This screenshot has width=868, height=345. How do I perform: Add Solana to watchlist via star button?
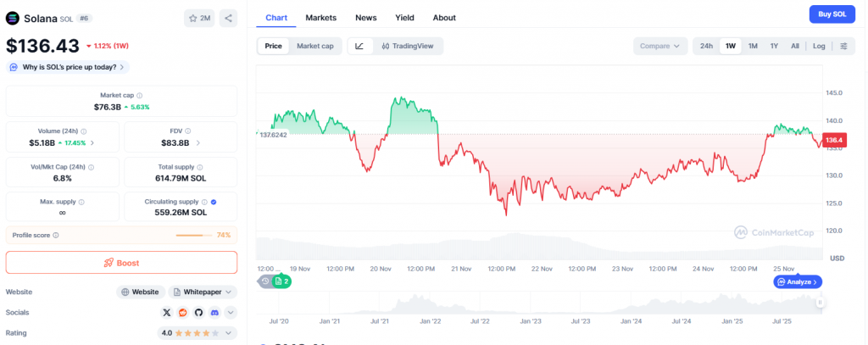[199, 18]
